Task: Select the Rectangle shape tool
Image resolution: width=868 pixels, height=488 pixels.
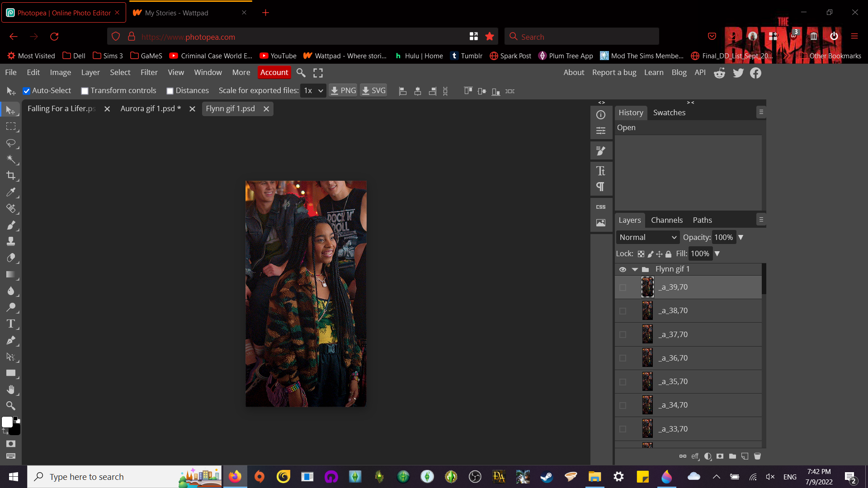Action: pos(11,373)
